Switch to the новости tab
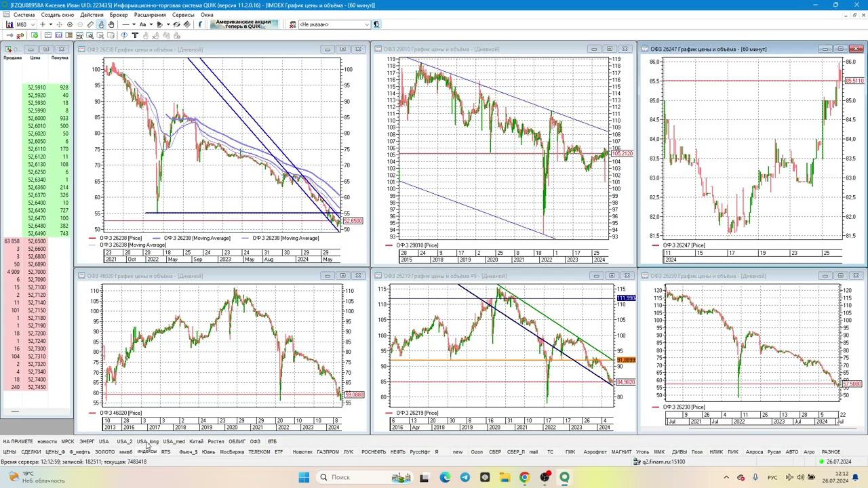This screenshot has width=868, height=488. click(x=47, y=441)
